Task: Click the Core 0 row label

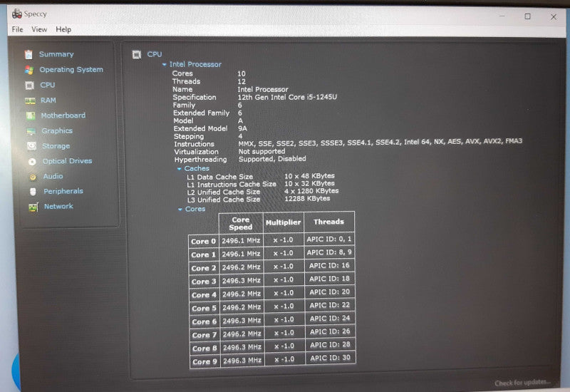Action: pos(204,242)
